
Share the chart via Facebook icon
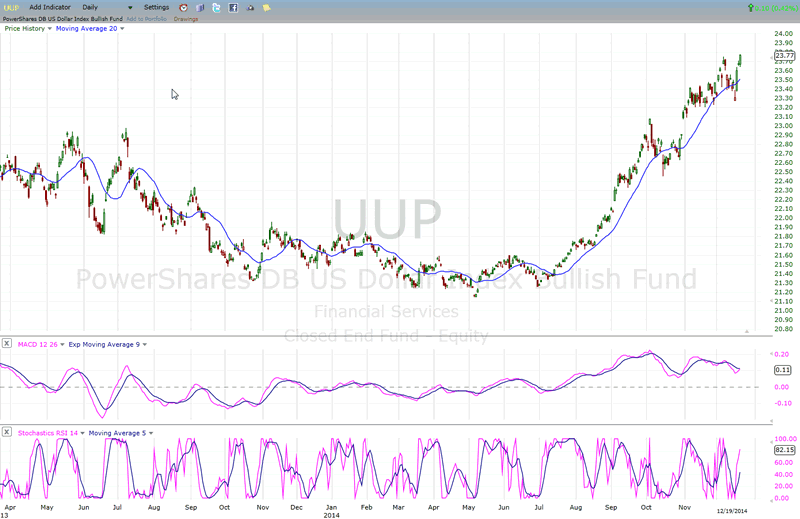(x=233, y=8)
